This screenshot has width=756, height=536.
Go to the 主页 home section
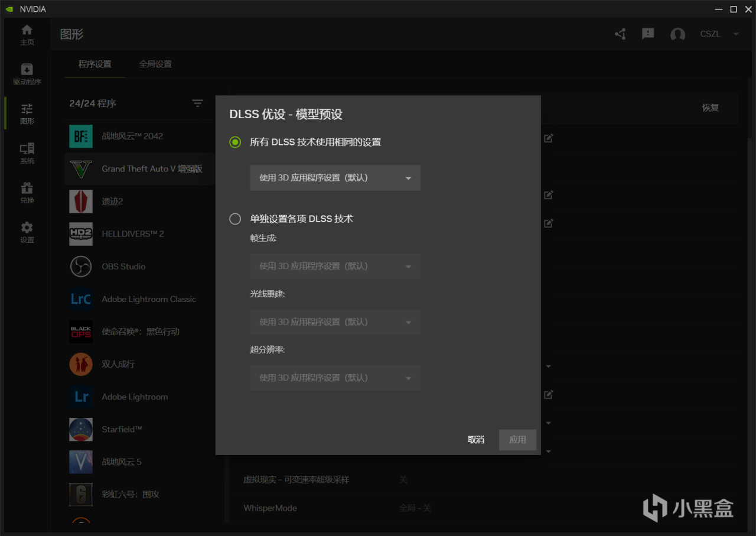pyautogui.click(x=27, y=35)
